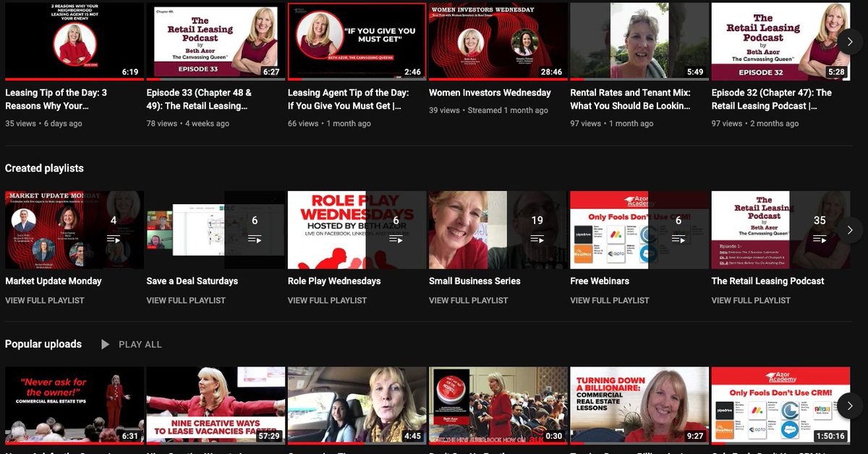This screenshot has height=454, width=868.
Task: View full playlist for Save a Deal Saturdays
Action: click(x=186, y=300)
